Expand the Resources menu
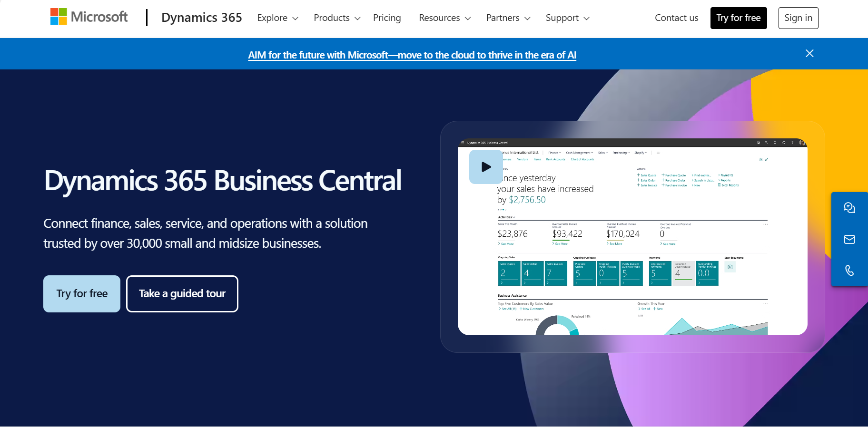This screenshot has width=868, height=427. (x=445, y=18)
